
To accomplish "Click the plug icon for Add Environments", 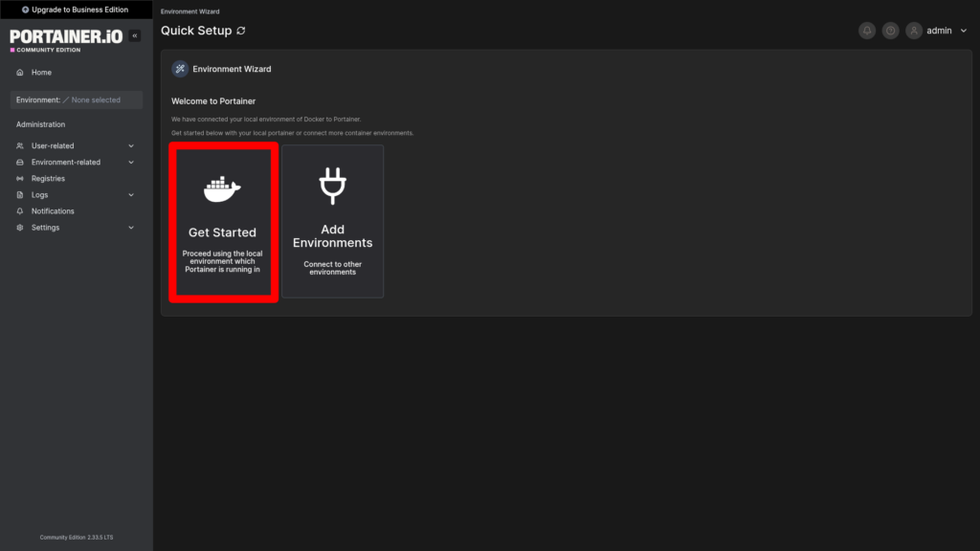I will pos(332,186).
